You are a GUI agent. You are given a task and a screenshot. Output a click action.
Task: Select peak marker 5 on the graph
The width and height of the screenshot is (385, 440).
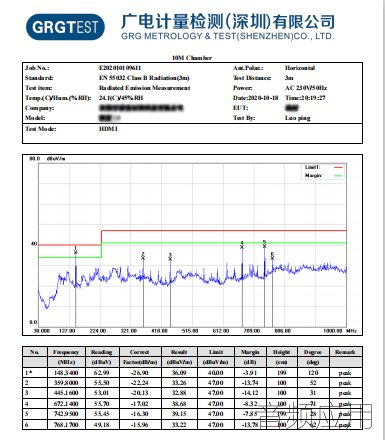pyautogui.click(x=264, y=244)
